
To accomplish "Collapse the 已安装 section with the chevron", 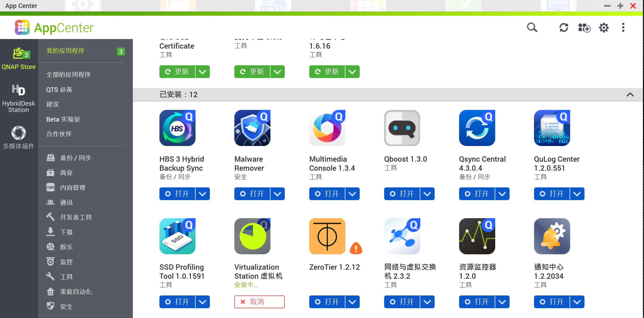I will click(630, 94).
